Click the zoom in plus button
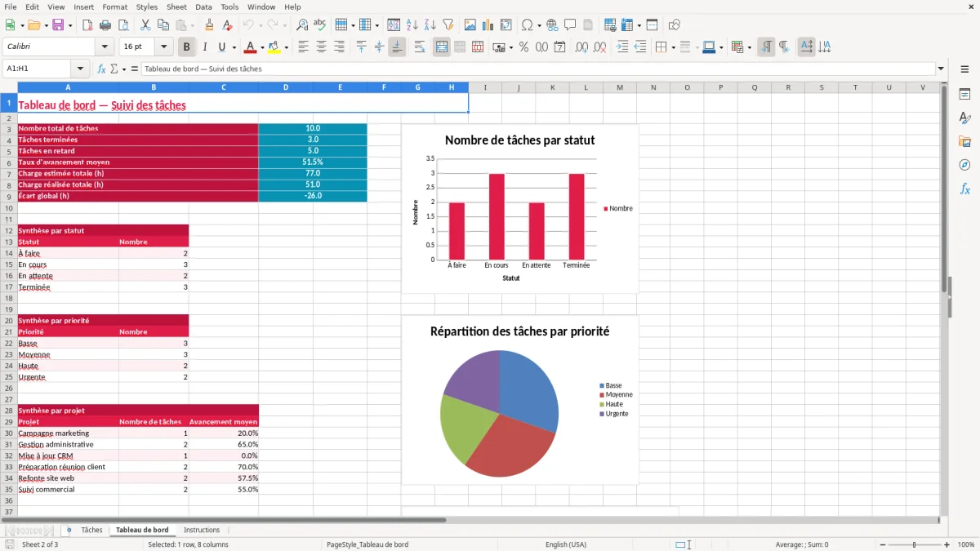The height and width of the screenshot is (551, 980). point(947,544)
